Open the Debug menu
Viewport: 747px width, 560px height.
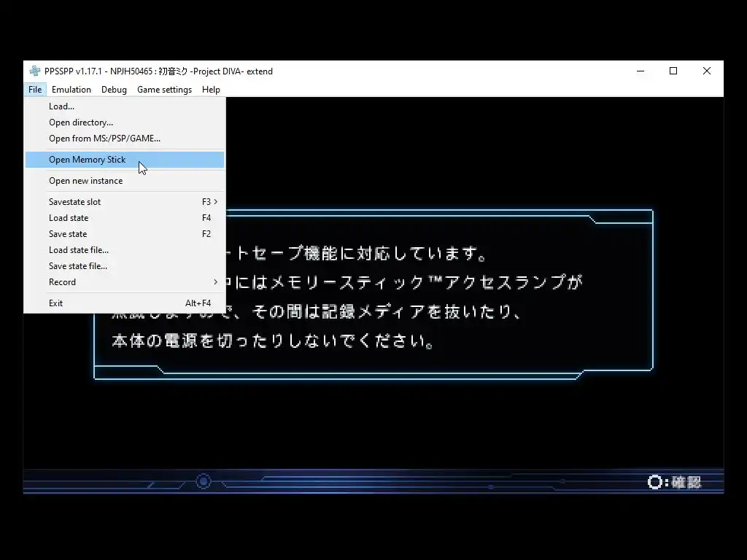[114, 90]
